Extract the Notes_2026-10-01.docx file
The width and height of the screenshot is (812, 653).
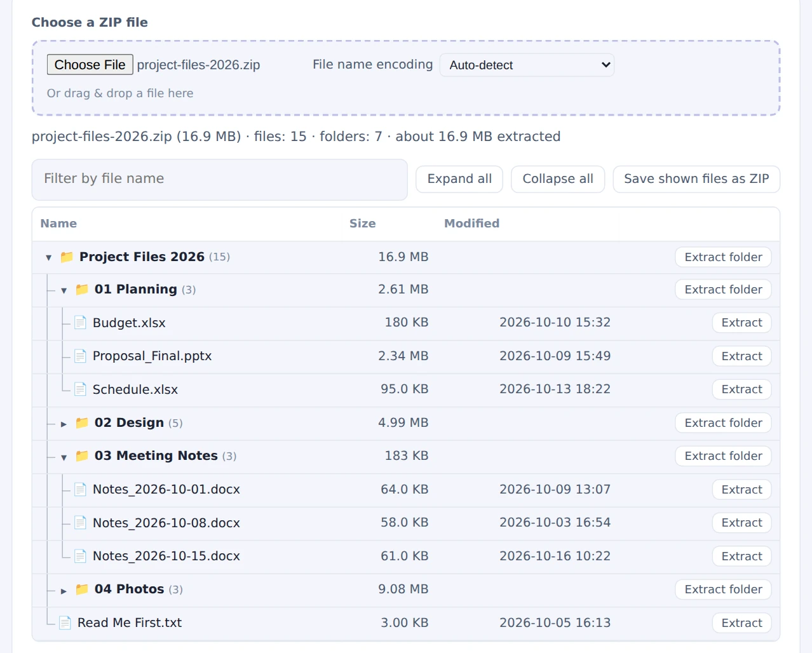741,490
